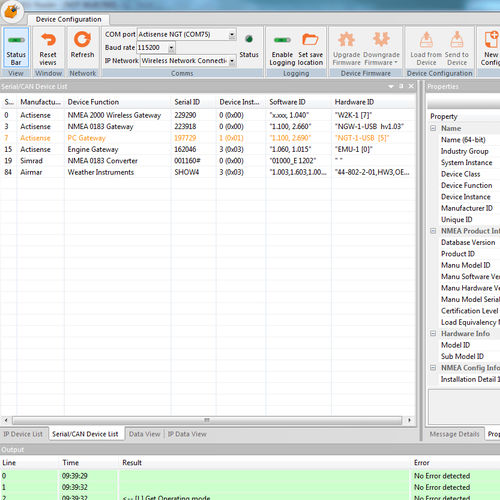Select Serial/CAN Device List tab

(85, 434)
